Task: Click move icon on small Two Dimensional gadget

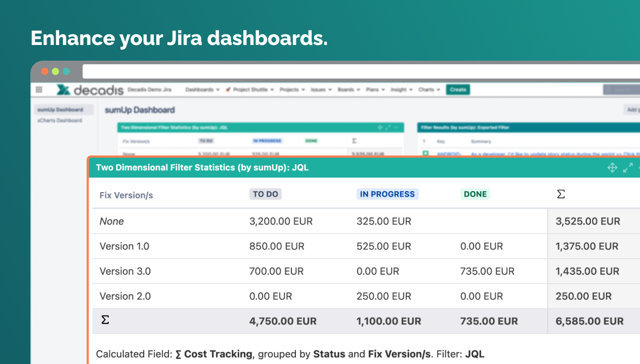Action: point(380,127)
